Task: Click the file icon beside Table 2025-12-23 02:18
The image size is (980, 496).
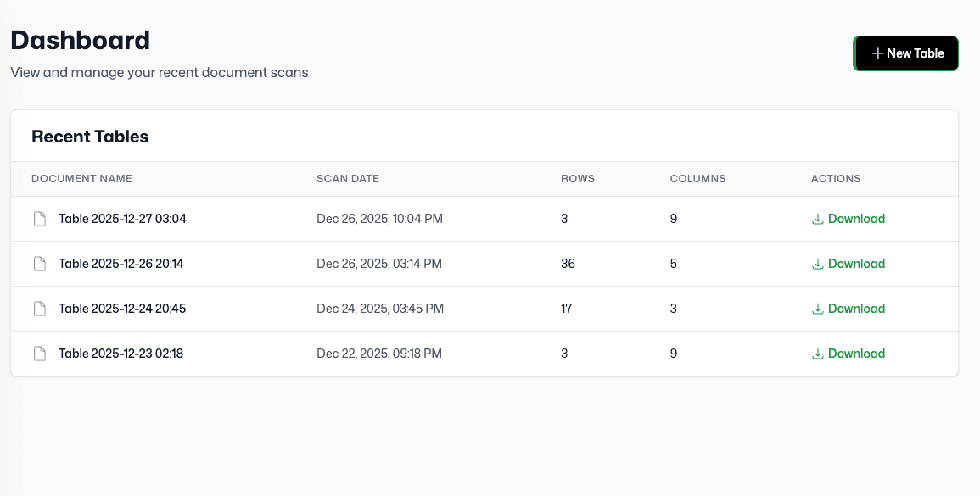Action: click(39, 354)
